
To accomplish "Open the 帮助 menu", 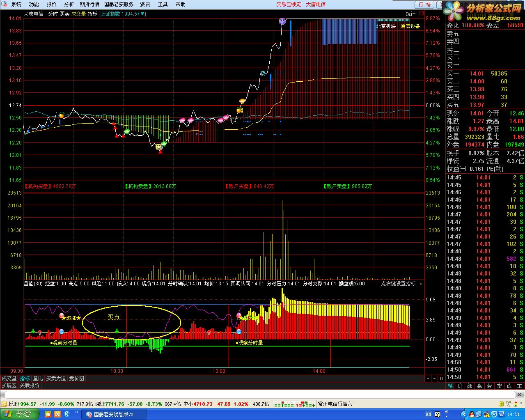I will click(x=180, y=4).
